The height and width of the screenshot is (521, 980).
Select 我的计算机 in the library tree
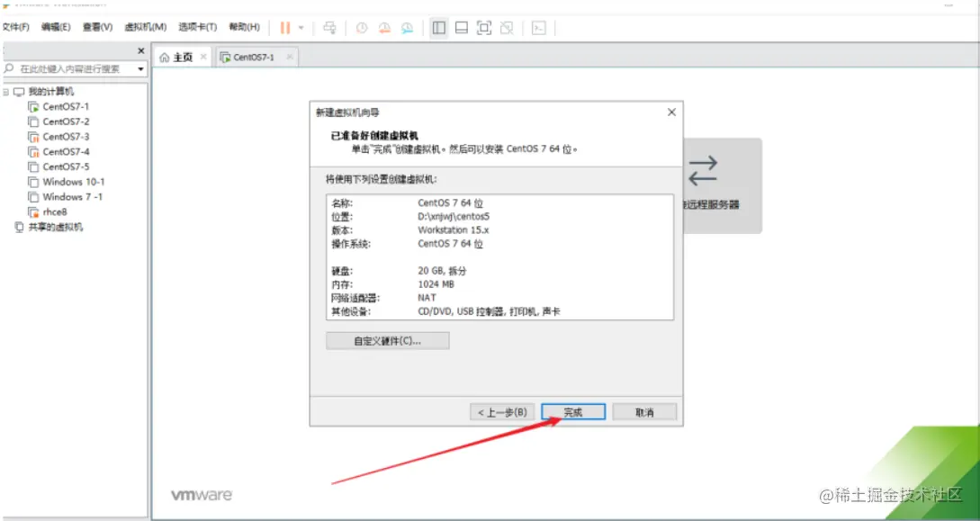point(51,92)
